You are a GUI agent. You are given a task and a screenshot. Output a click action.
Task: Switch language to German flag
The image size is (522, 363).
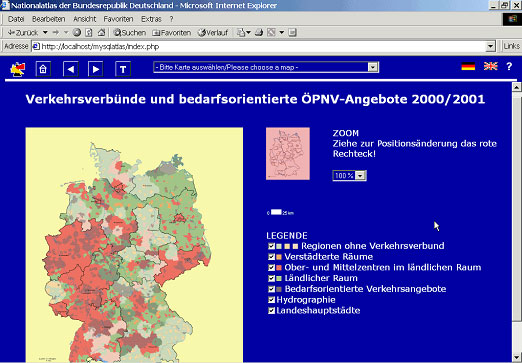468,66
